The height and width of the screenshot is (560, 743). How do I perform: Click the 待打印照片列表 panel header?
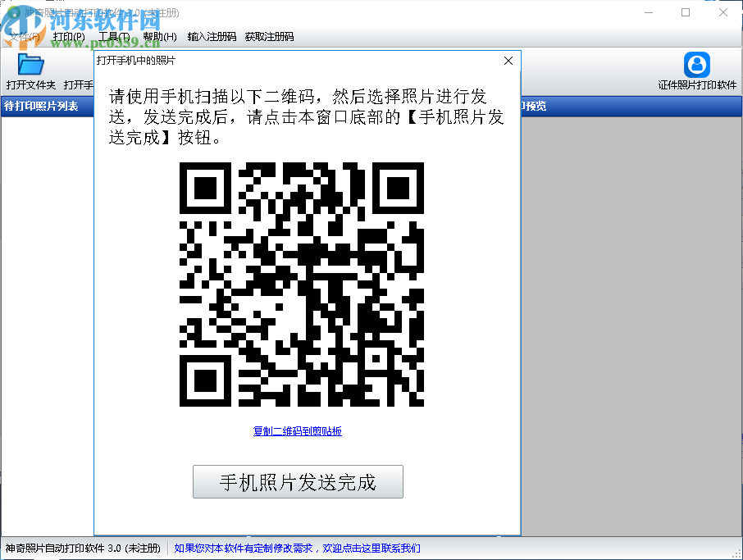pyautogui.click(x=48, y=106)
